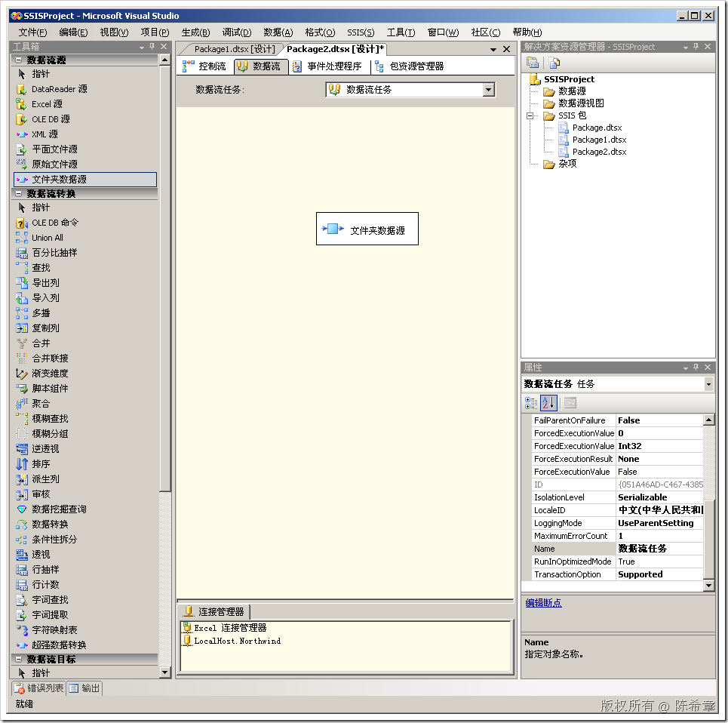Select the 数据挖掘查询 transformation
The height and width of the screenshot is (723, 728).
coord(59,509)
